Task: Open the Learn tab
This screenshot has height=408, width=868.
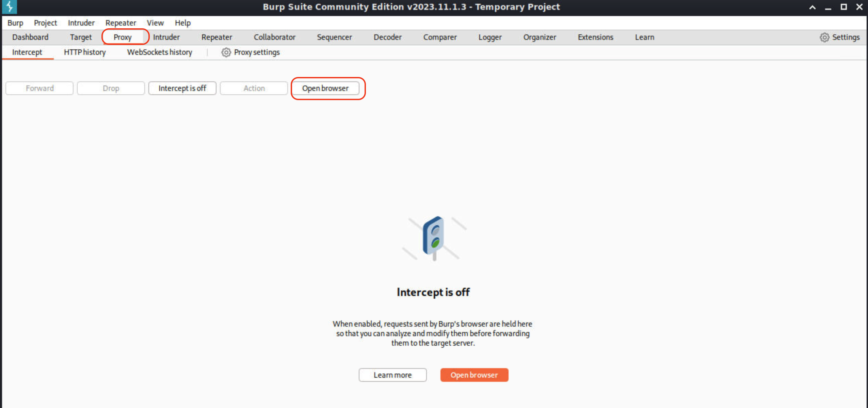Action: pyautogui.click(x=644, y=37)
